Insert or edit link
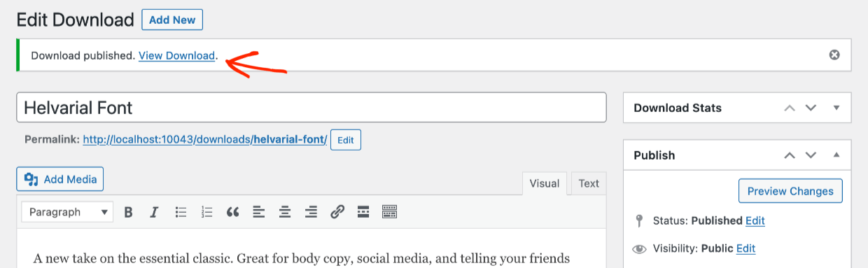 coord(337,212)
